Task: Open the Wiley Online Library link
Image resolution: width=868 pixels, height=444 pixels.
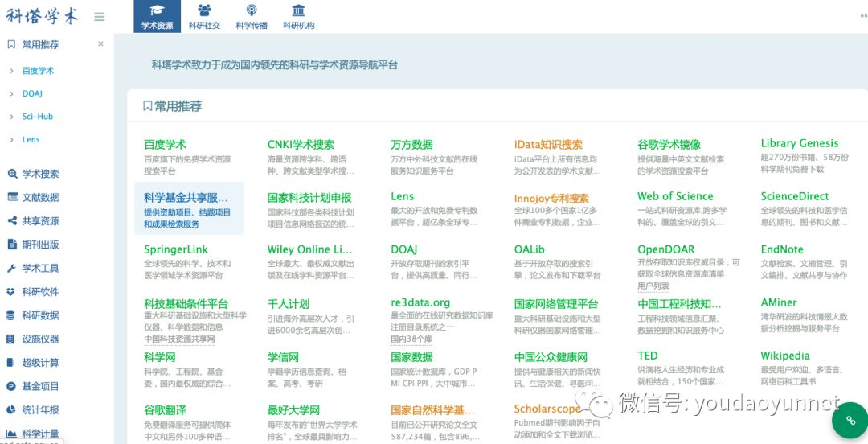Action: click(309, 249)
